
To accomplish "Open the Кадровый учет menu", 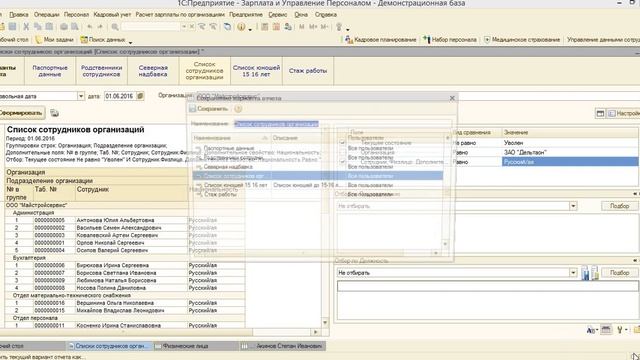I will pyautogui.click(x=112, y=14).
